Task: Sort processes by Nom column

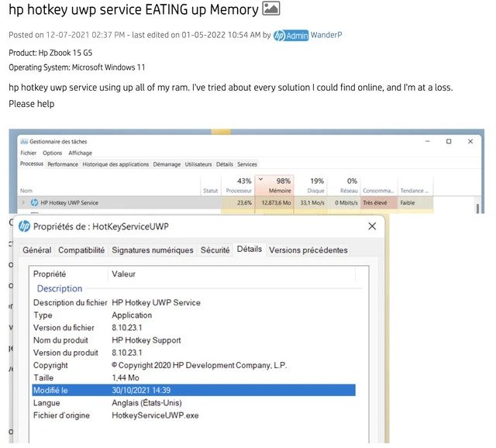Action: tap(26, 191)
